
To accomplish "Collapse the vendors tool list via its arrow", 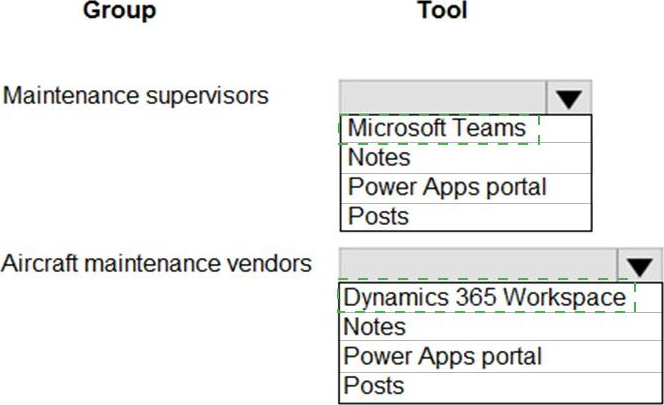I will [639, 266].
